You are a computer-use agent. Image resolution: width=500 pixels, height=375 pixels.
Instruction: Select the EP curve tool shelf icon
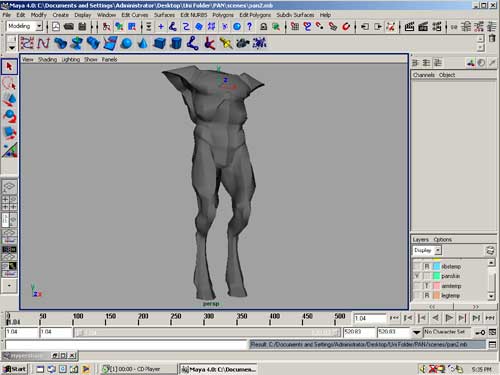43,43
